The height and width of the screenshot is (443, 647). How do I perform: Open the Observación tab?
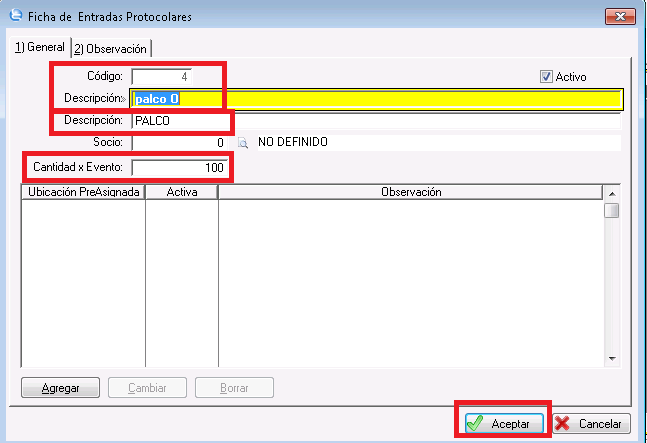[x=111, y=48]
